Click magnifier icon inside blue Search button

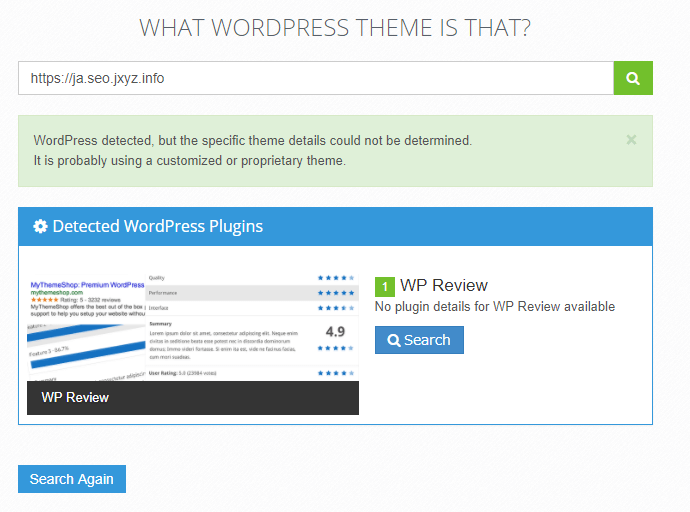pyautogui.click(x=394, y=340)
